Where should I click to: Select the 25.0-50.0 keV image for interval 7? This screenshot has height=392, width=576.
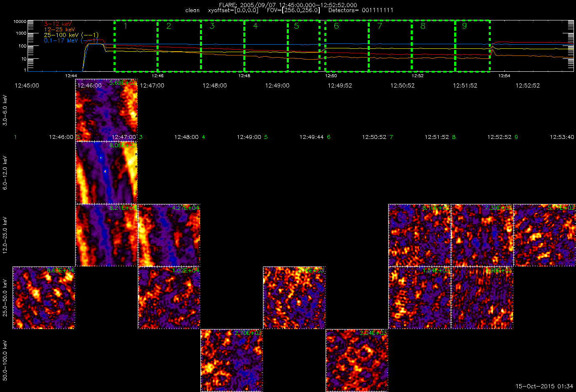click(419, 298)
